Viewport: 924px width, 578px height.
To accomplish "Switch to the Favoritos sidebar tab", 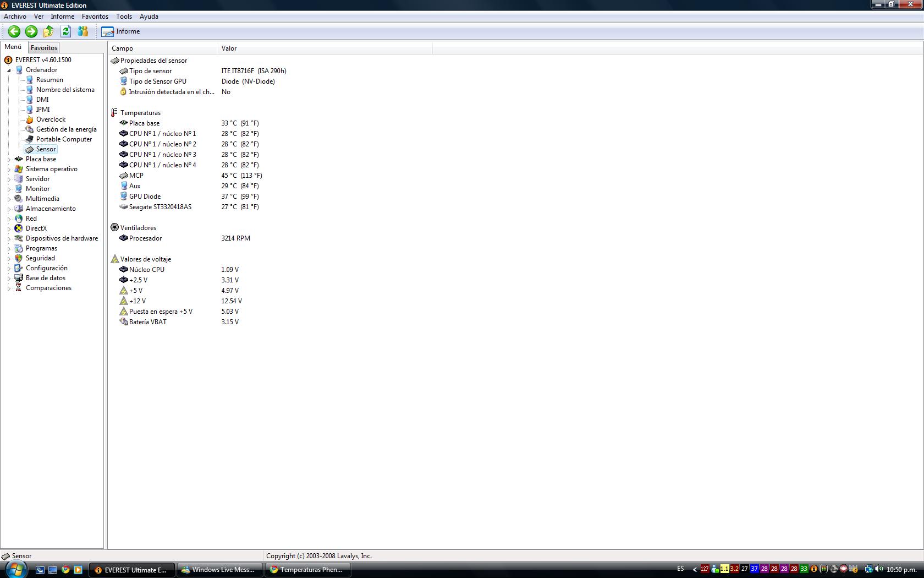I will [43, 48].
